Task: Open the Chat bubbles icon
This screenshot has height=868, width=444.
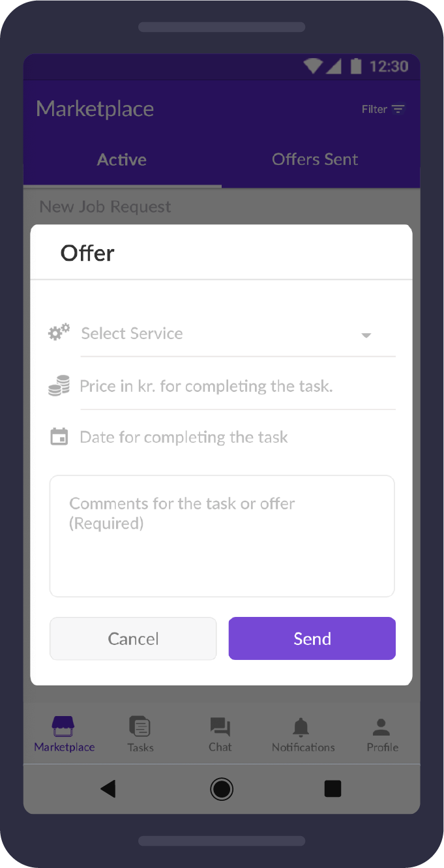Action: pos(220,727)
